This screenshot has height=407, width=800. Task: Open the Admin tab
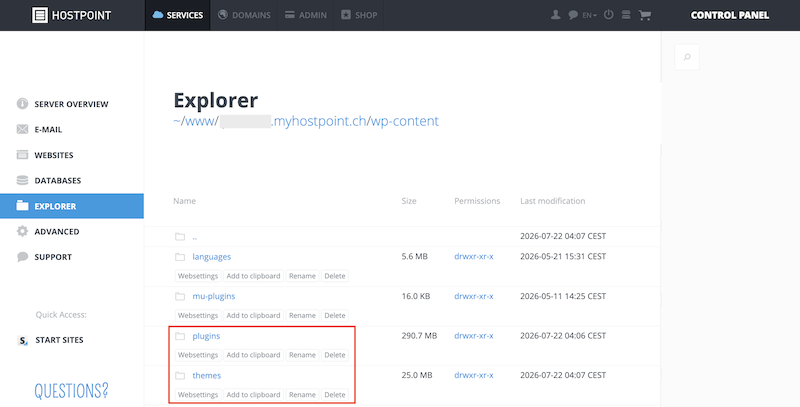[x=306, y=15]
